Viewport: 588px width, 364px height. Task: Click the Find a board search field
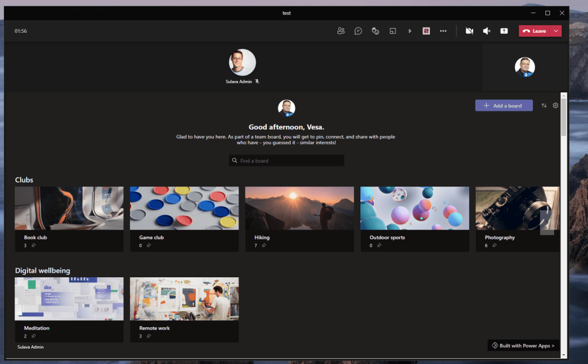click(286, 161)
